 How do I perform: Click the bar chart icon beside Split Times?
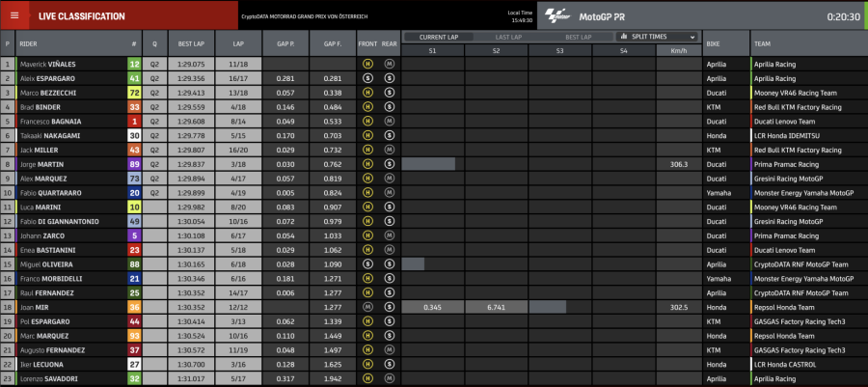(624, 37)
